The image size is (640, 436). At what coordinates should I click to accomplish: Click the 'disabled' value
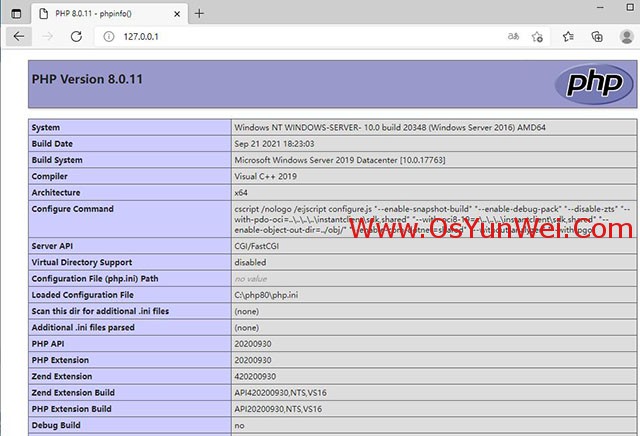click(x=250, y=262)
